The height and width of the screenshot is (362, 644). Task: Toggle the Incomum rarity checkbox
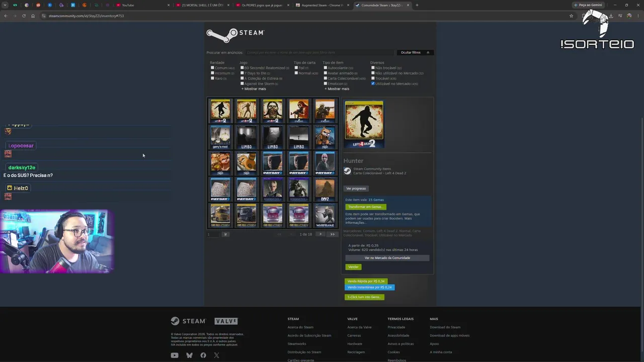click(212, 73)
